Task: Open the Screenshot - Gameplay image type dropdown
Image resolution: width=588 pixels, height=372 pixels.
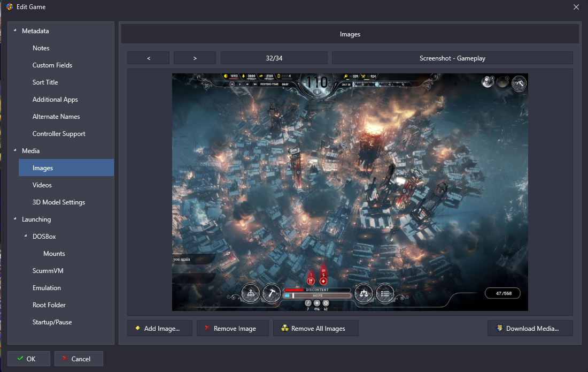Action: [x=452, y=58]
